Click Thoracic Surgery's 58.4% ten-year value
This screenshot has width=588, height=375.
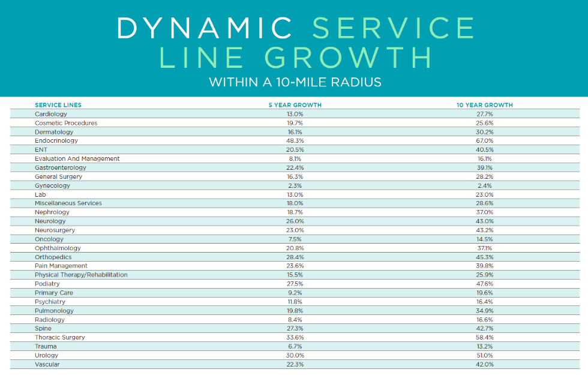[x=484, y=337]
